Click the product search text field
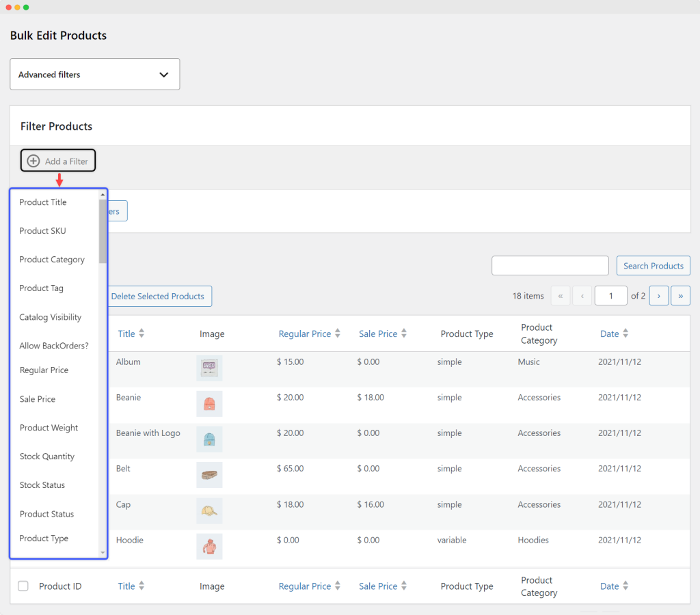Viewport: 700px width, 615px height. click(550, 266)
